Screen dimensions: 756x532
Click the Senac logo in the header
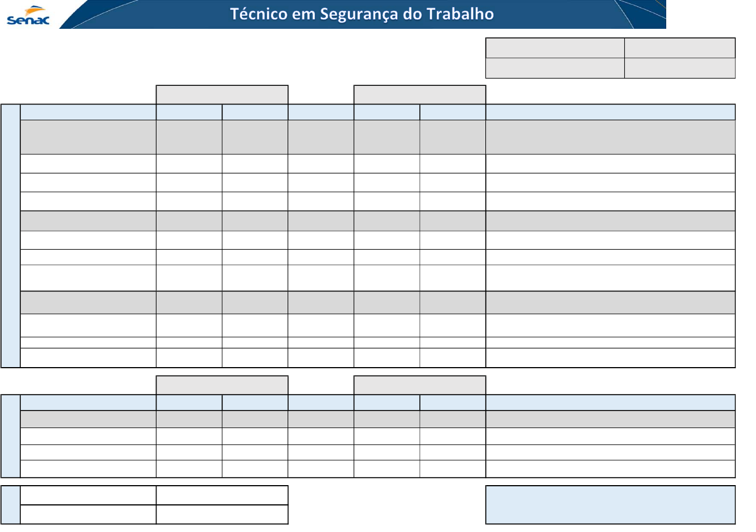point(28,16)
